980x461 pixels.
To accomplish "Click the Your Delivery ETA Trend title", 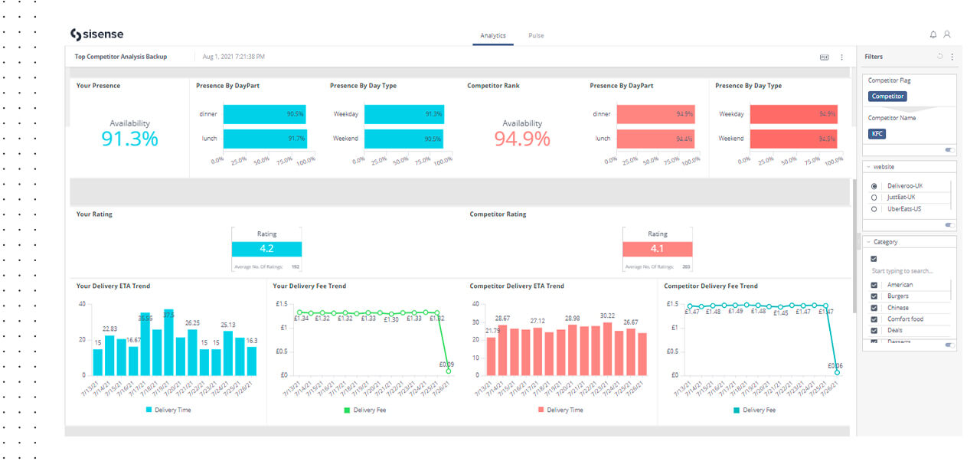I will coord(113,286).
